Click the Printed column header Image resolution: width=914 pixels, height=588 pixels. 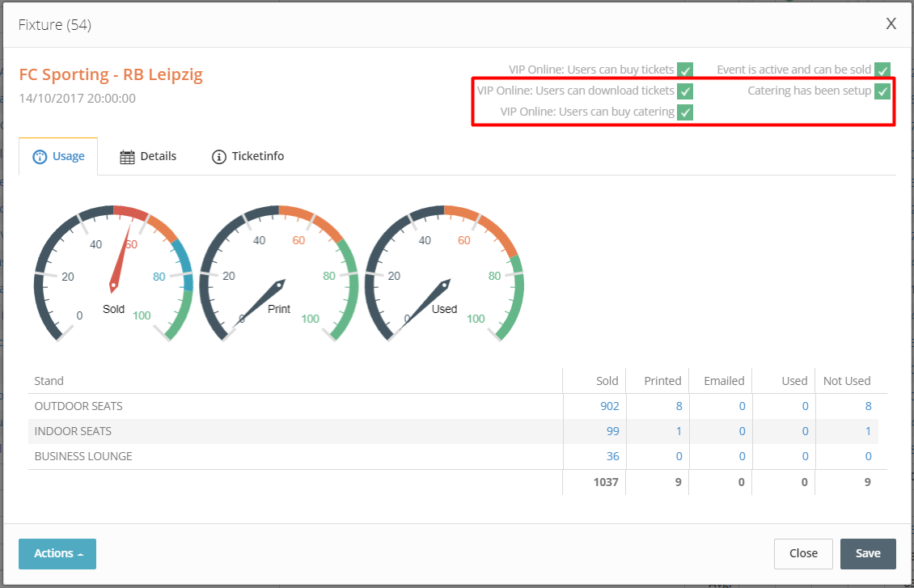tap(662, 381)
